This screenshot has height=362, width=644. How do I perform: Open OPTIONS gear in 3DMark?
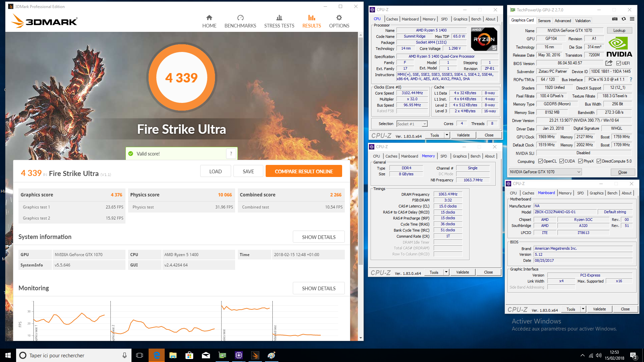click(339, 21)
